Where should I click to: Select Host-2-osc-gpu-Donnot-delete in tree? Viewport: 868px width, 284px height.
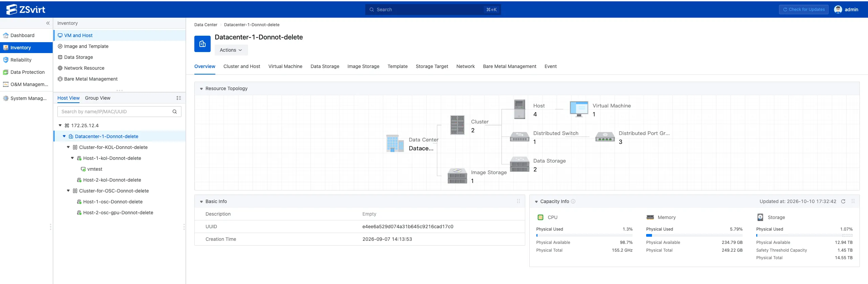[118, 213]
